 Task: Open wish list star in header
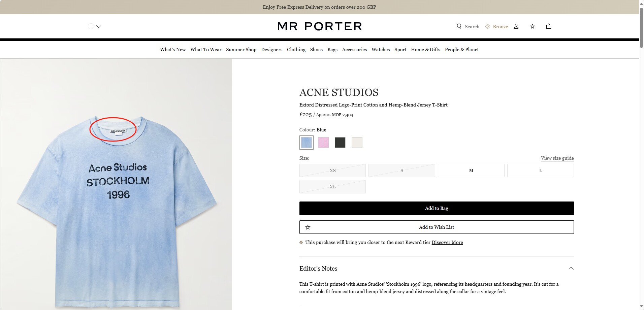(533, 26)
